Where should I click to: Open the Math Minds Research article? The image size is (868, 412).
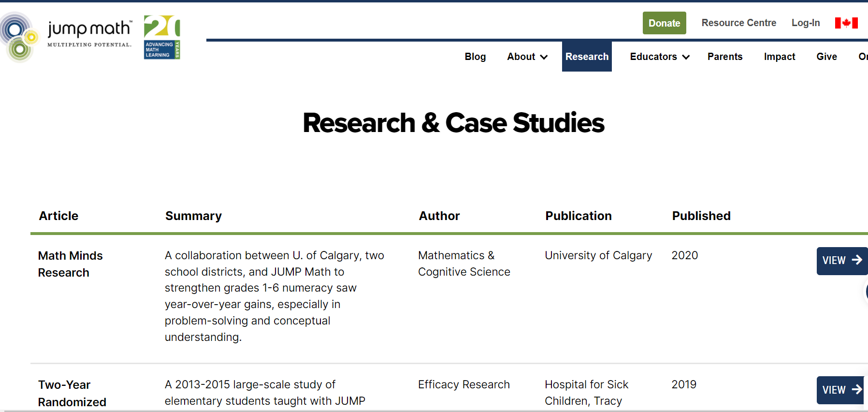point(71,264)
